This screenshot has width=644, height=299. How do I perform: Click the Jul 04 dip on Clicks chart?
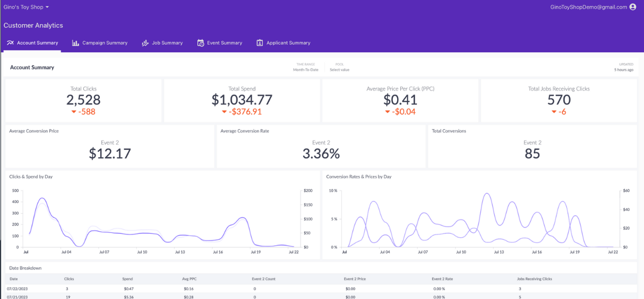[x=79, y=246]
